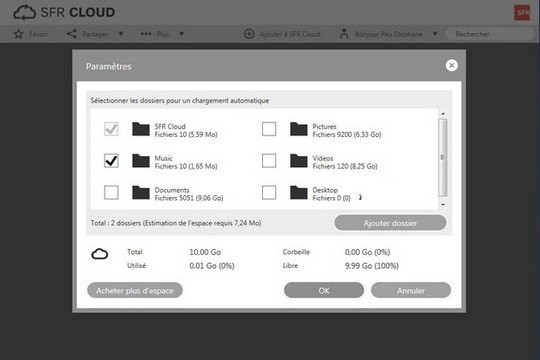Click the Music folder icon
This screenshot has height=360, width=540.
coord(141,161)
